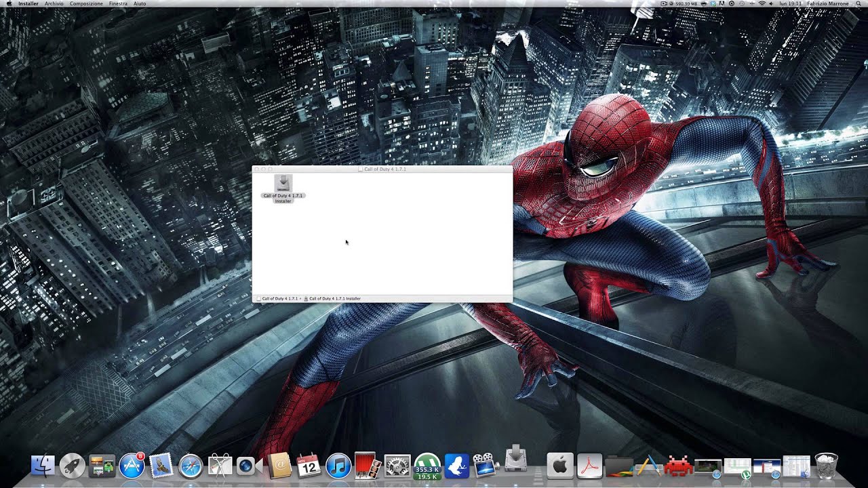
Task: Open the Applications stack in dock
Action: (x=648, y=466)
